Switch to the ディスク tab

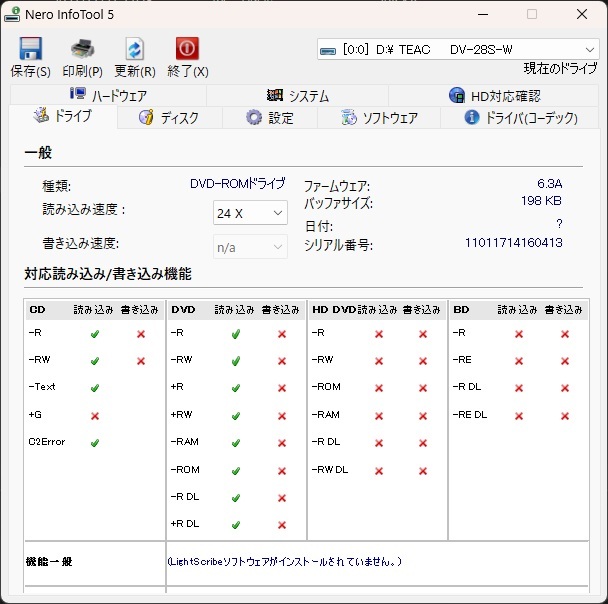point(169,117)
